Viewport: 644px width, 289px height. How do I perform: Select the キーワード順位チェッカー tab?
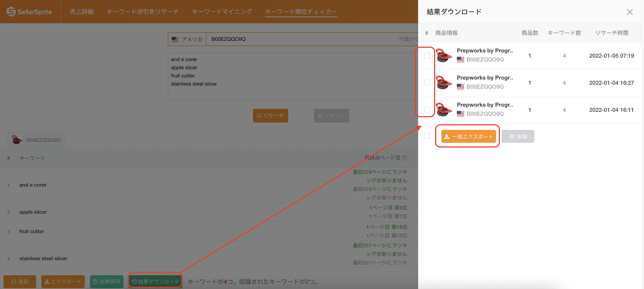click(x=301, y=11)
